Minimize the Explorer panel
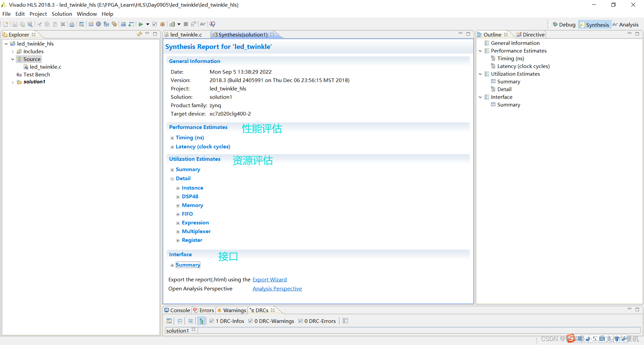 click(x=147, y=33)
